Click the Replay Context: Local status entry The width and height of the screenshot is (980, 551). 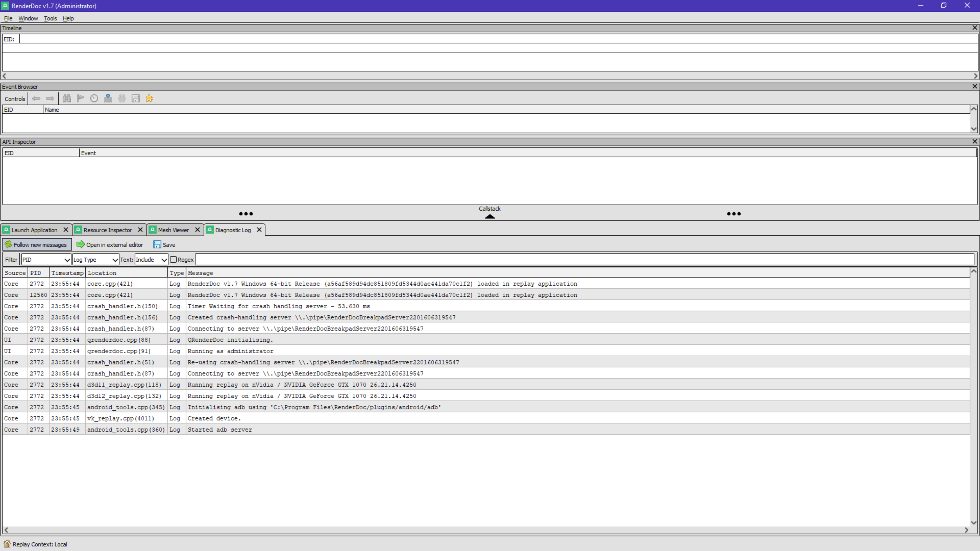point(40,544)
